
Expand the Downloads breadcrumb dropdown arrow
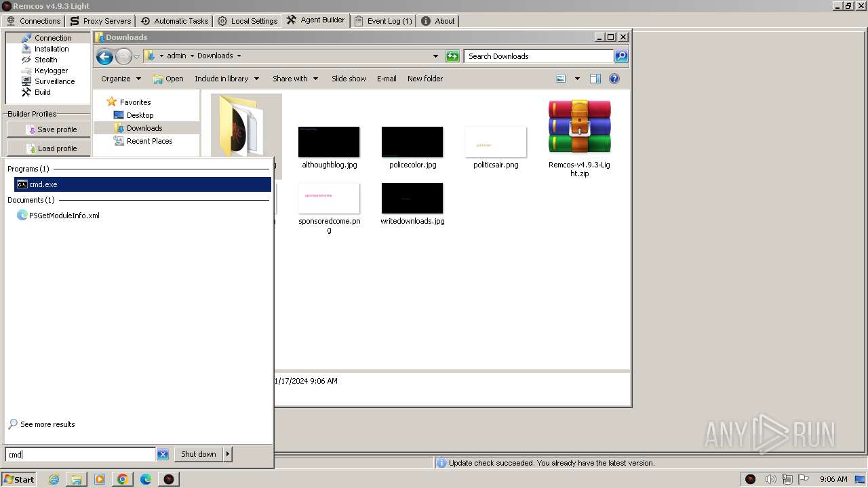click(239, 56)
